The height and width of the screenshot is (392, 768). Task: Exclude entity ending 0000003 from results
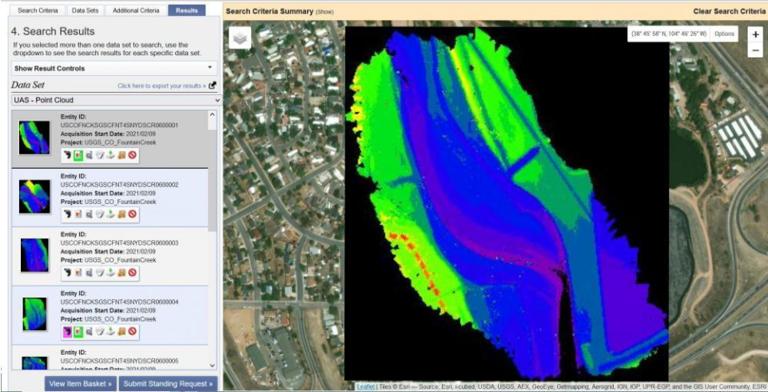click(x=132, y=272)
